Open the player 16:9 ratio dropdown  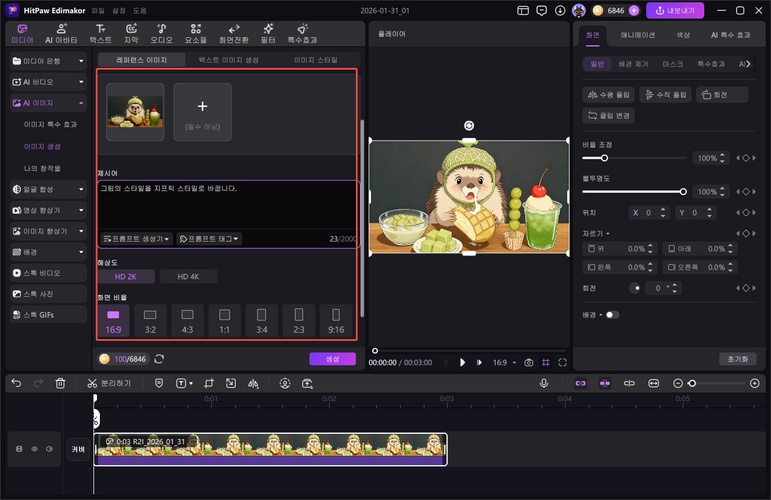click(x=504, y=362)
